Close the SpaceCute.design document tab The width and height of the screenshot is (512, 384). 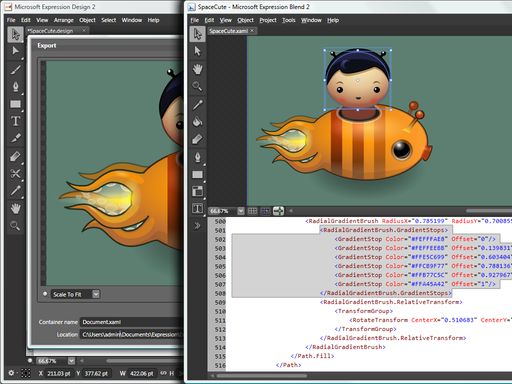(84, 30)
